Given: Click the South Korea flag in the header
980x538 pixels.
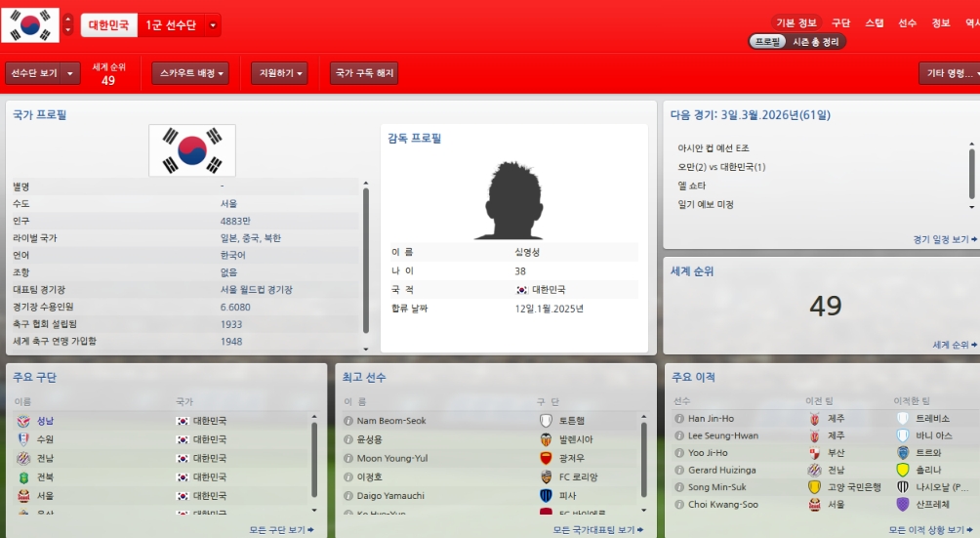Looking at the screenshot, I should [x=30, y=25].
